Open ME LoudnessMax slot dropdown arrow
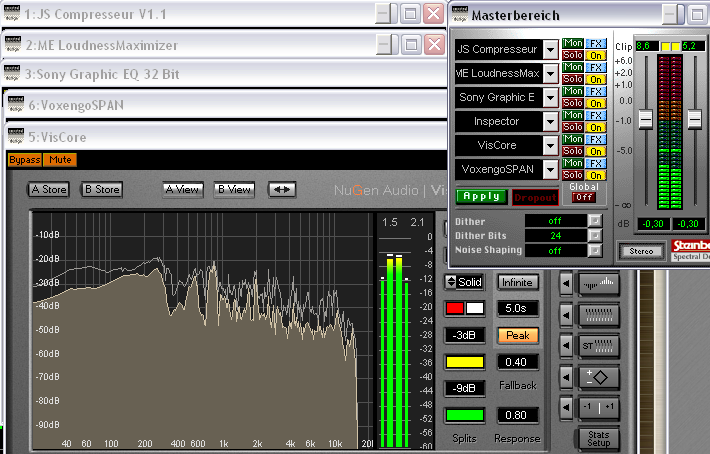 (551, 73)
